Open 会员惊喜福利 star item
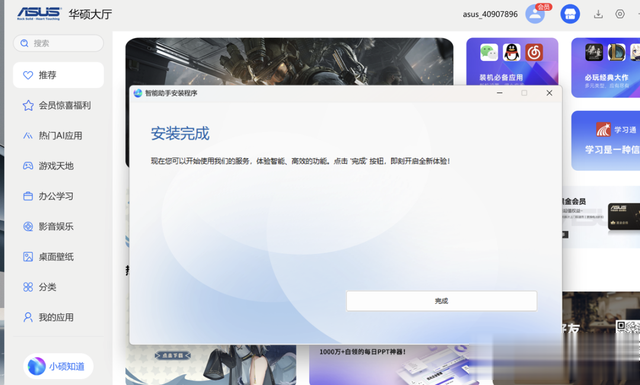Screen dimensions: 640x385 click(58, 105)
